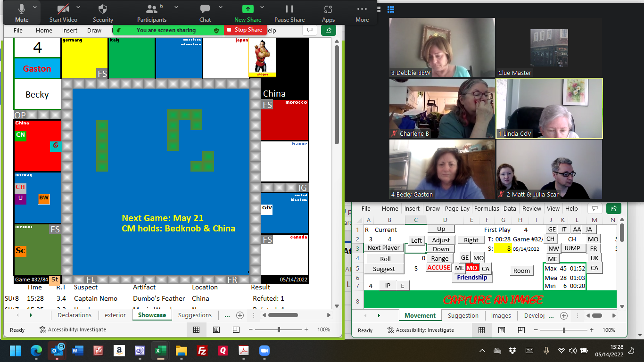Viewport: 644px width, 362px height.
Task: Add a new sheet in Showcase window
Action: click(x=239, y=315)
